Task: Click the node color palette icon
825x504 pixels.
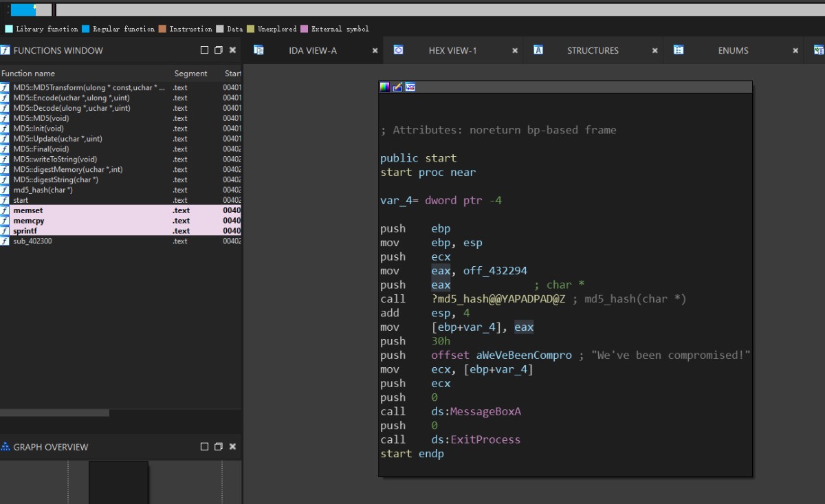Action: [x=385, y=87]
